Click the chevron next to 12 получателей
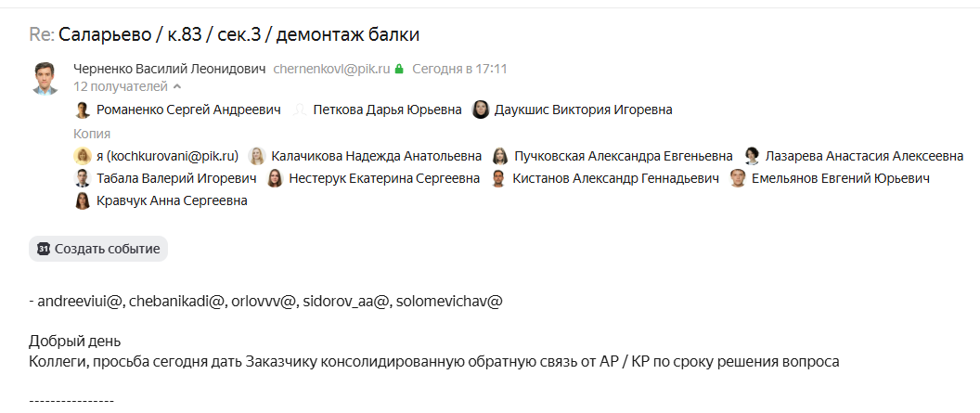 [177, 86]
